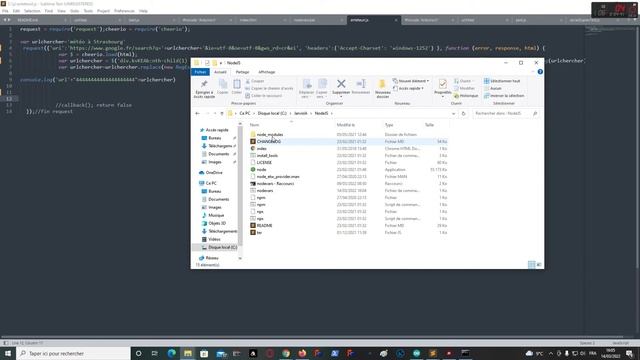Click Sélectionner tout in ribbon

[x=502, y=81]
